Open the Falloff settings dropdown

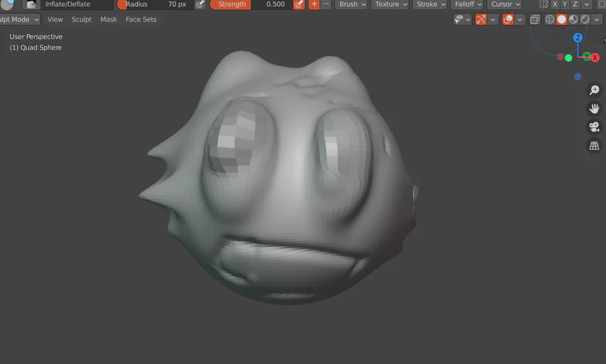tap(467, 4)
